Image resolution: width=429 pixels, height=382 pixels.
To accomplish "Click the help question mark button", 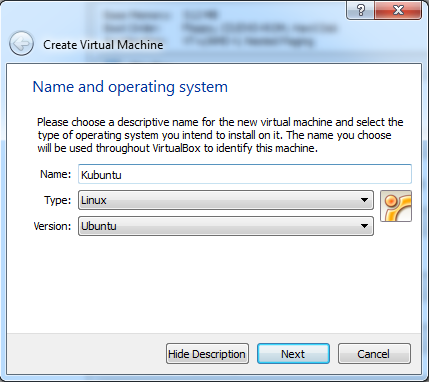I will [361, 10].
